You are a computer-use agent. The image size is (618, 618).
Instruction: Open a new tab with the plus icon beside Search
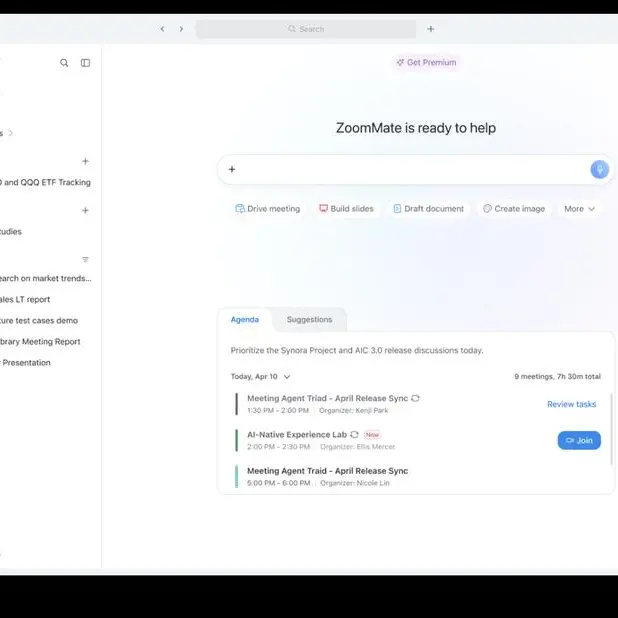coord(431,29)
